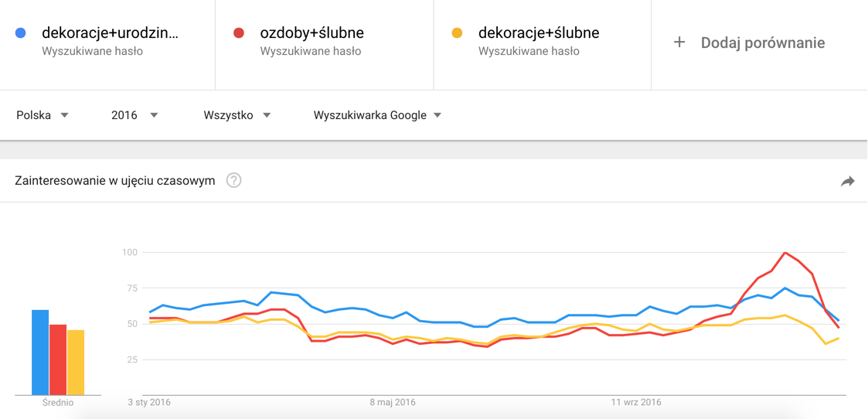This screenshot has width=868, height=419.
Task: Click blue dot beside dekoracje+urodzin term
Action: click(x=21, y=33)
